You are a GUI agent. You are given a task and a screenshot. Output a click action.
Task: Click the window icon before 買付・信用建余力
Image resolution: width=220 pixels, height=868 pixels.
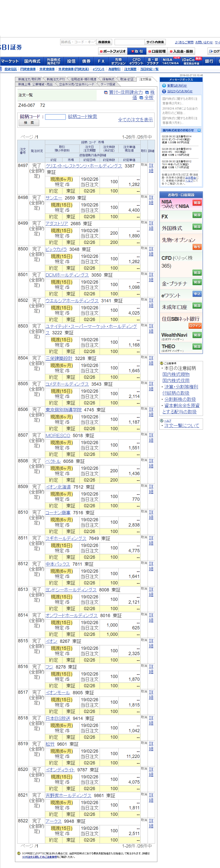[106, 92]
